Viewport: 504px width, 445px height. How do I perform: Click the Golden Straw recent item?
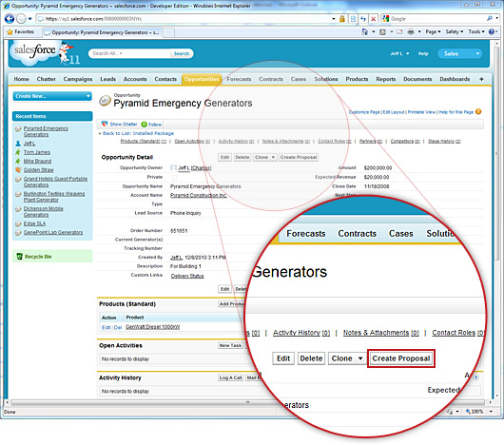(x=39, y=170)
